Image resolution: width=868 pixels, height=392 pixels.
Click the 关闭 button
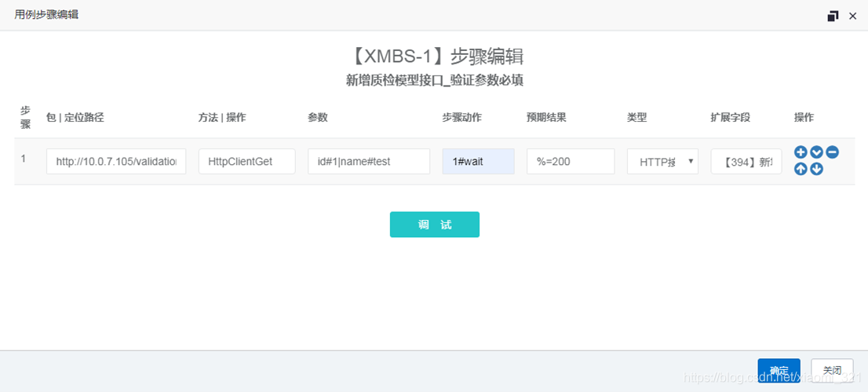[832, 370]
